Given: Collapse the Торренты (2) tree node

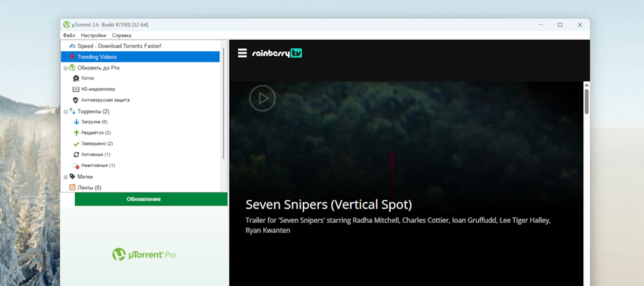Looking at the screenshot, I should [66, 111].
